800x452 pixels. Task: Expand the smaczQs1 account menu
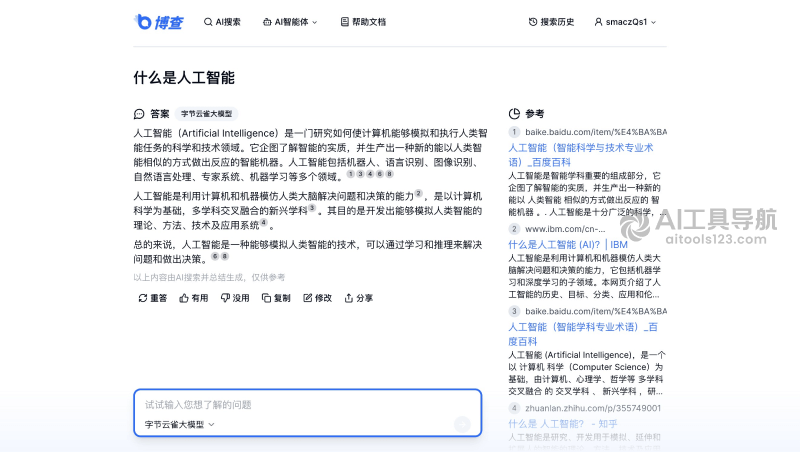(625, 22)
